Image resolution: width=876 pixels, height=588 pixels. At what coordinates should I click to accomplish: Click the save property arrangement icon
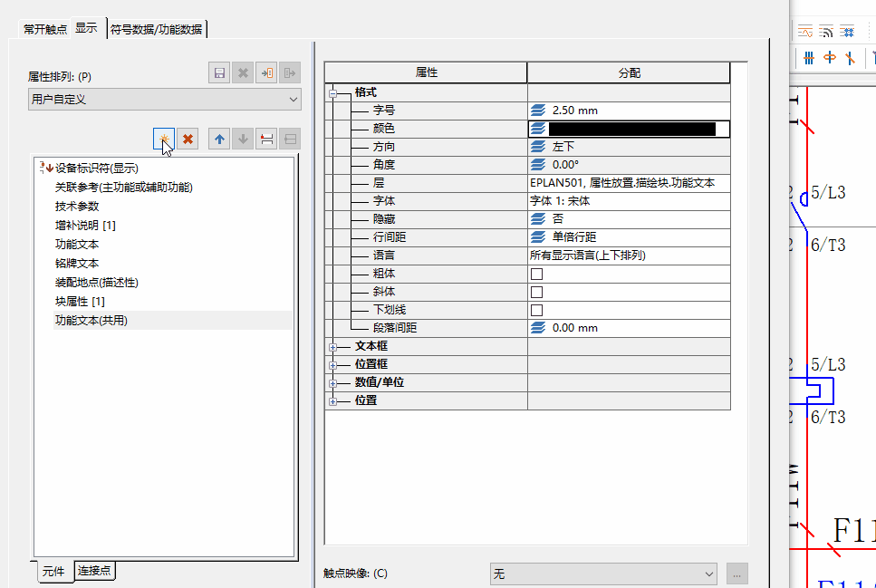218,73
